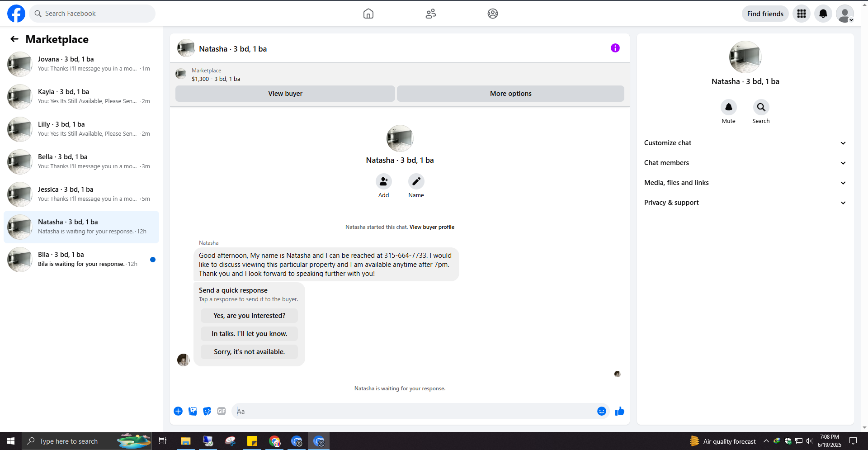Attach a photo or file icon
This screenshot has width=868, height=450.
click(x=193, y=411)
